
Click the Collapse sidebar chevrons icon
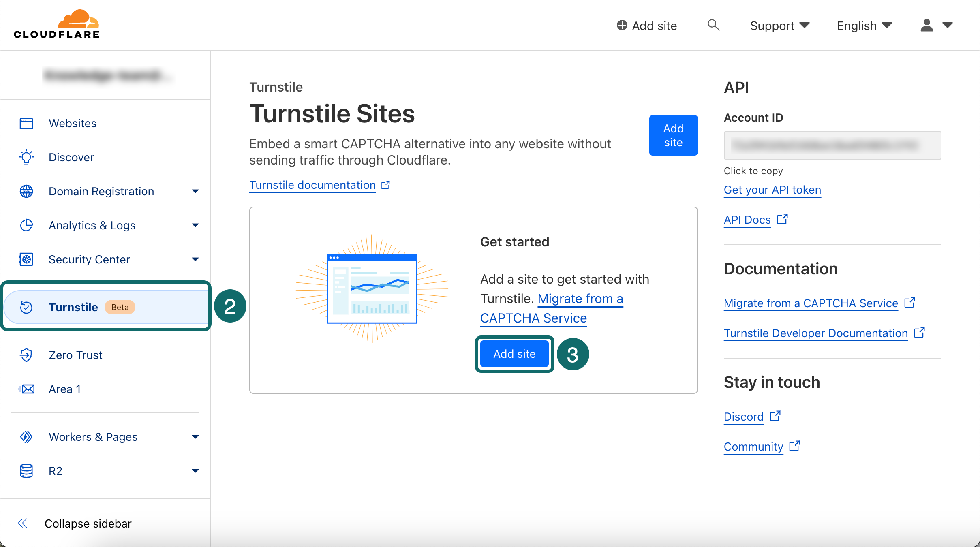pyautogui.click(x=23, y=523)
